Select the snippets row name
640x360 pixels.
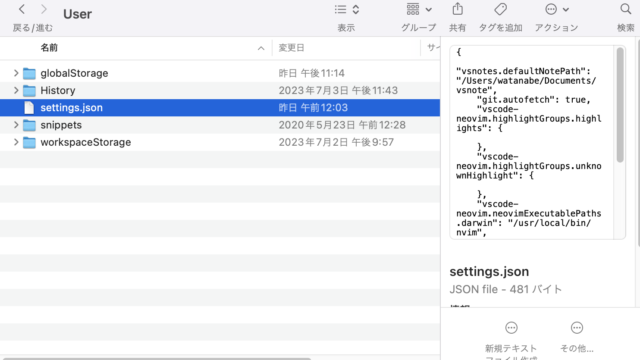tap(61, 125)
